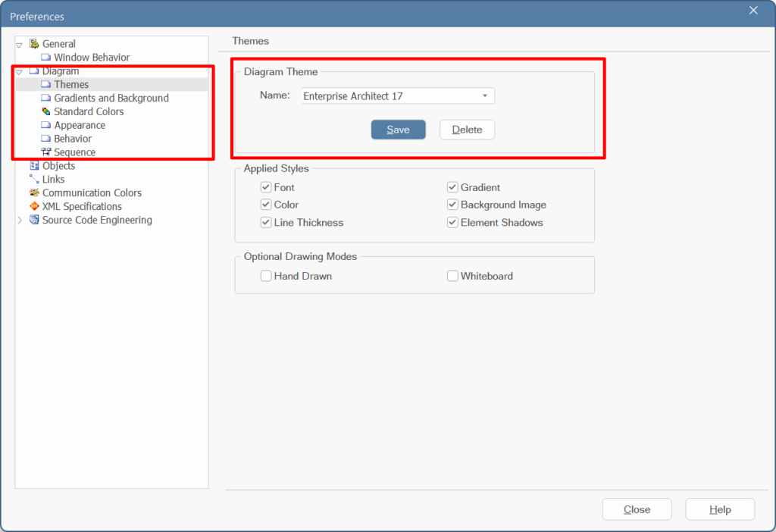This screenshot has width=776, height=532.
Task: Disable the Element Shadows checkbox
Action: pos(452,223)
